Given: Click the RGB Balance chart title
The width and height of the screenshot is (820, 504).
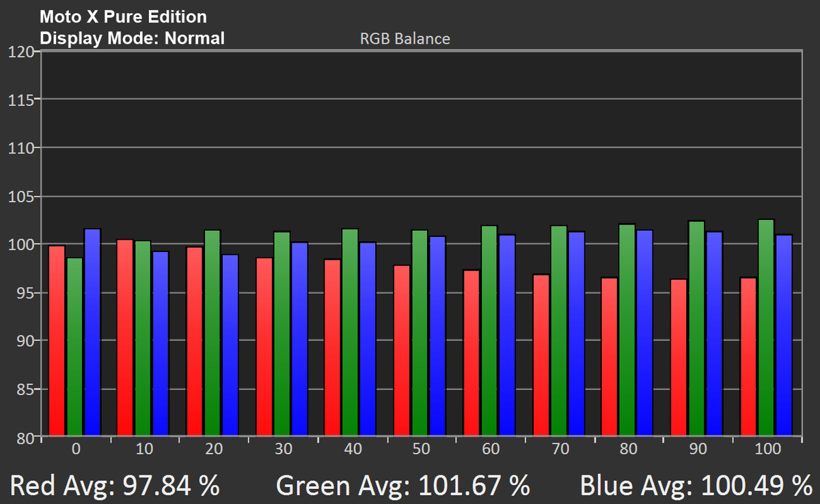Looking at the screenshot, I should [405, 38].
